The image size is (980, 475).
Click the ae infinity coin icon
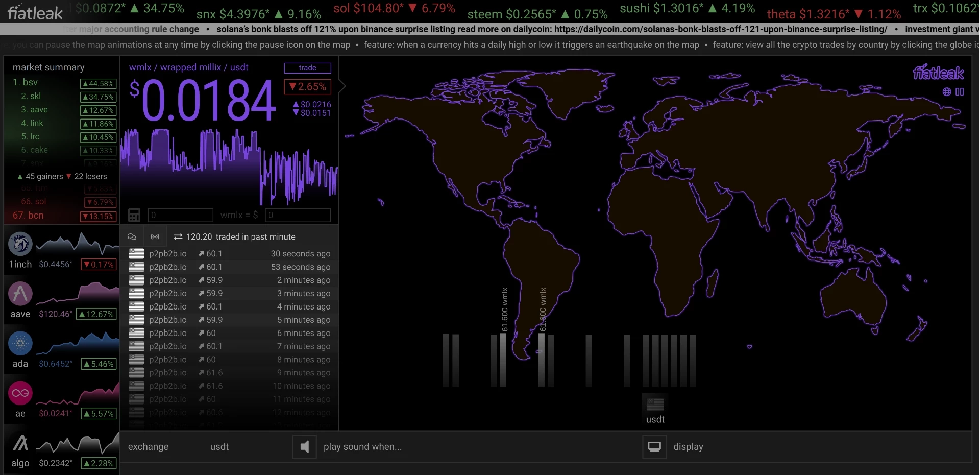pyautogui.click(x=20, y=393)
